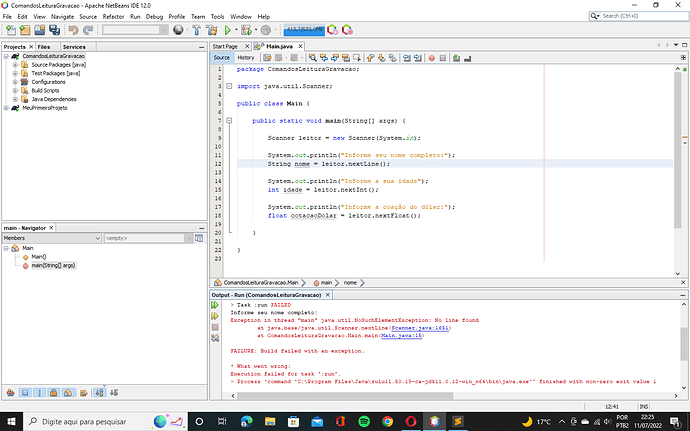Click the Clean and Build icon
The image size is (690, 431).
[x=212, y=30]
